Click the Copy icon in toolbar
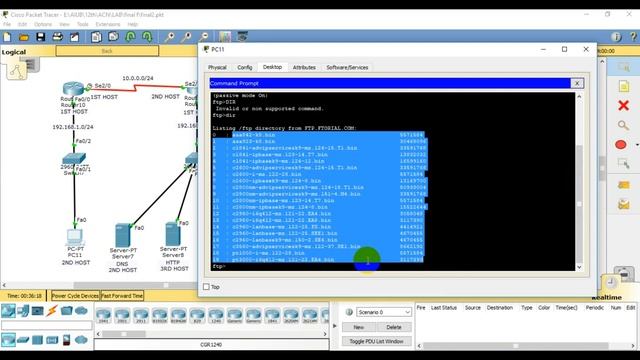 point(96,37)
